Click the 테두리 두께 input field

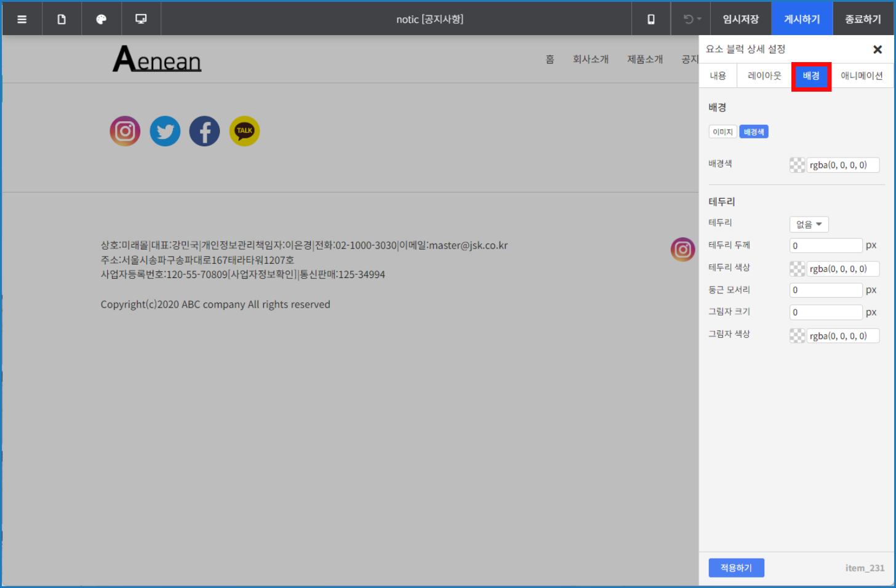(826, 245)
